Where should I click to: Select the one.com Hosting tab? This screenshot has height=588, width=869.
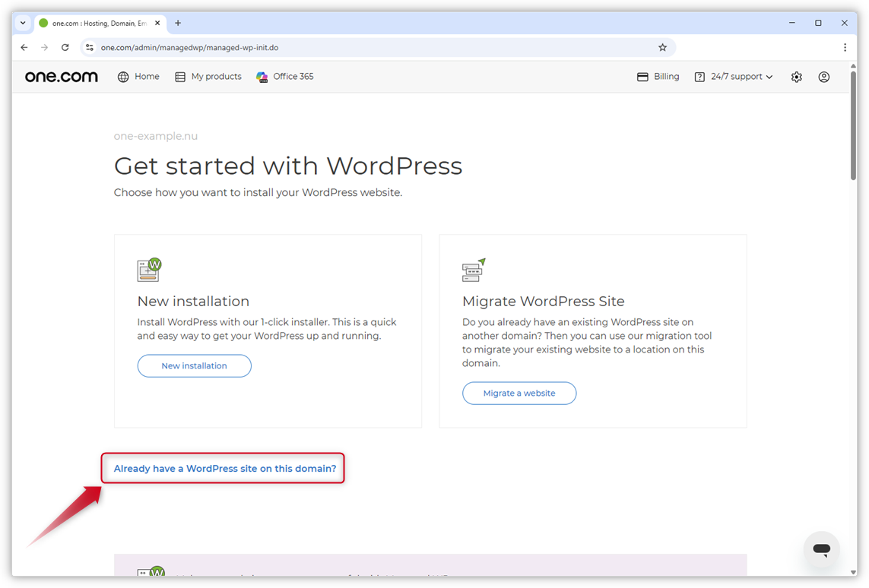tap(100, 24)
